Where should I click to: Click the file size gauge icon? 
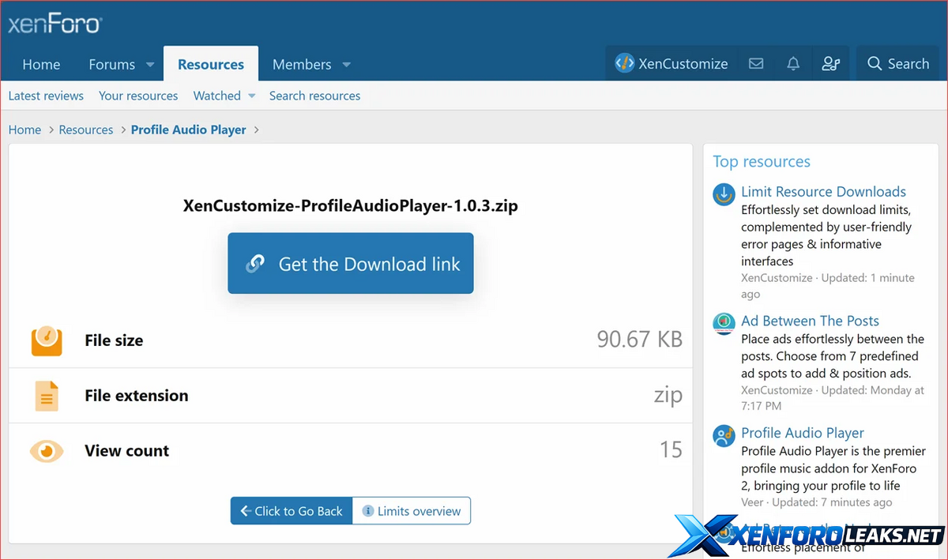click(x=47, y=340)
